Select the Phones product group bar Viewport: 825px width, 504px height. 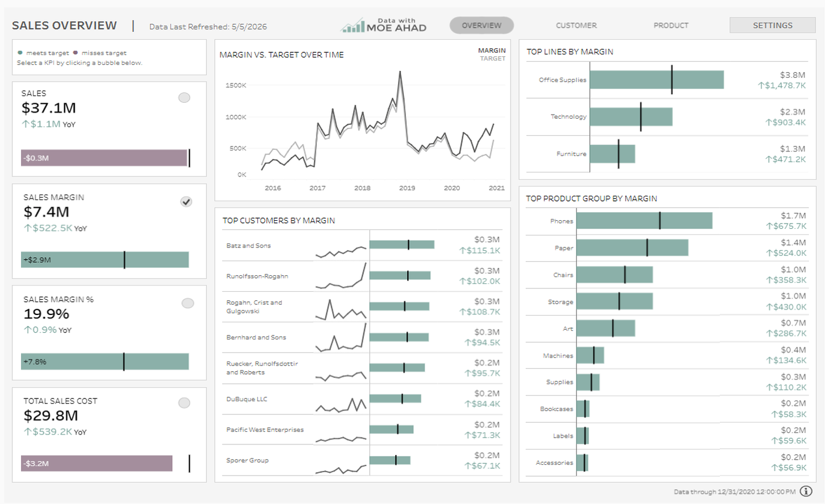pos(644,221)
